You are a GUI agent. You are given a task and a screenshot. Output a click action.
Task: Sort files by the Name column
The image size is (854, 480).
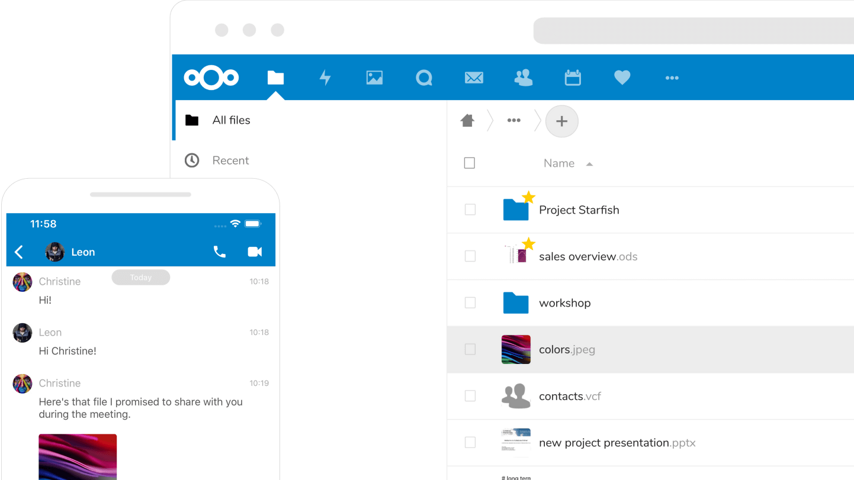(559, 163)
